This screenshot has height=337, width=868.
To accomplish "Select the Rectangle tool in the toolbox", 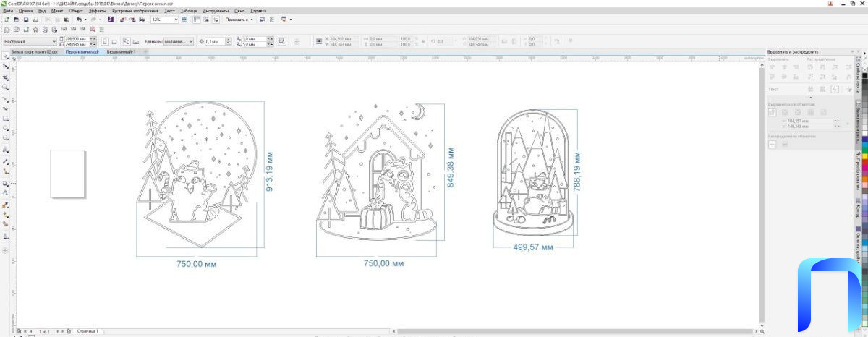I will 5,117.
